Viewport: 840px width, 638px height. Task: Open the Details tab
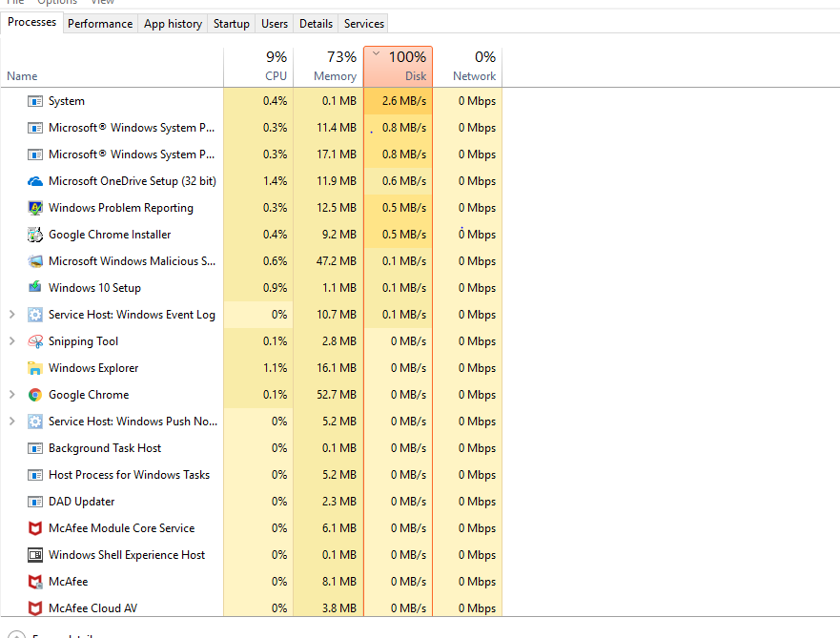[316, 24]
